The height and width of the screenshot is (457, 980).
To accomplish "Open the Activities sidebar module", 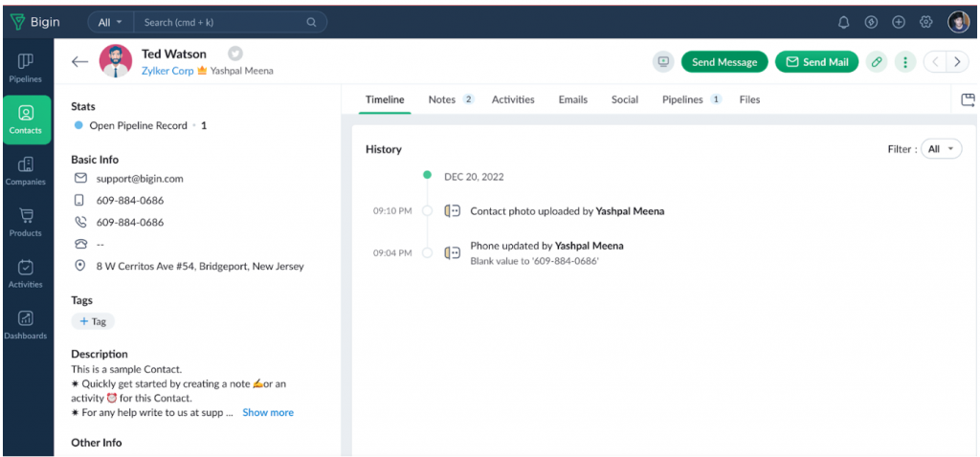I will pyautogui.click(x=26, y=273).
